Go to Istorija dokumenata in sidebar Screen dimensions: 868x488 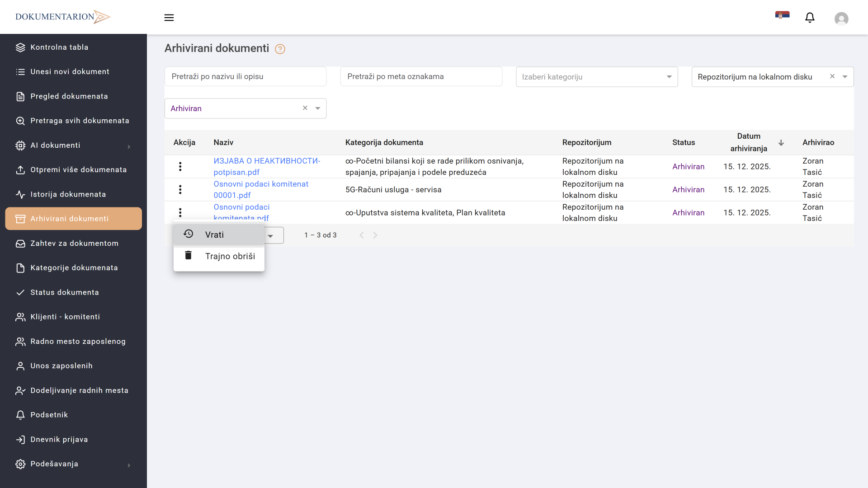(x=68, y=194)
